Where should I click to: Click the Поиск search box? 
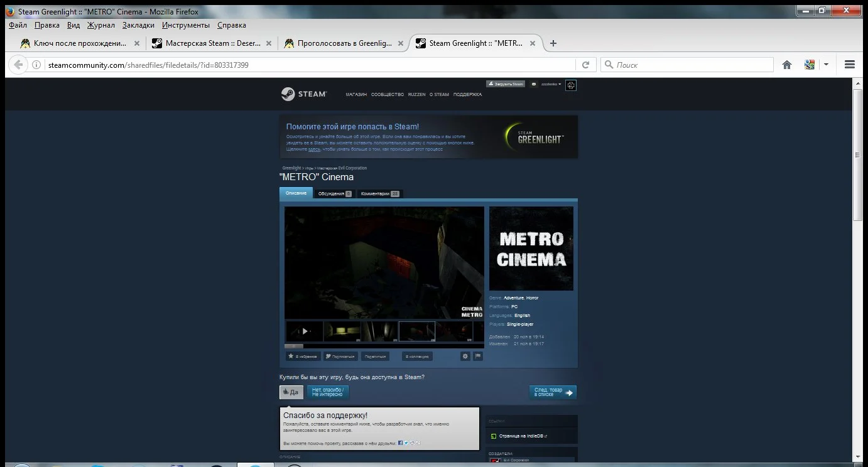point(687,65)
